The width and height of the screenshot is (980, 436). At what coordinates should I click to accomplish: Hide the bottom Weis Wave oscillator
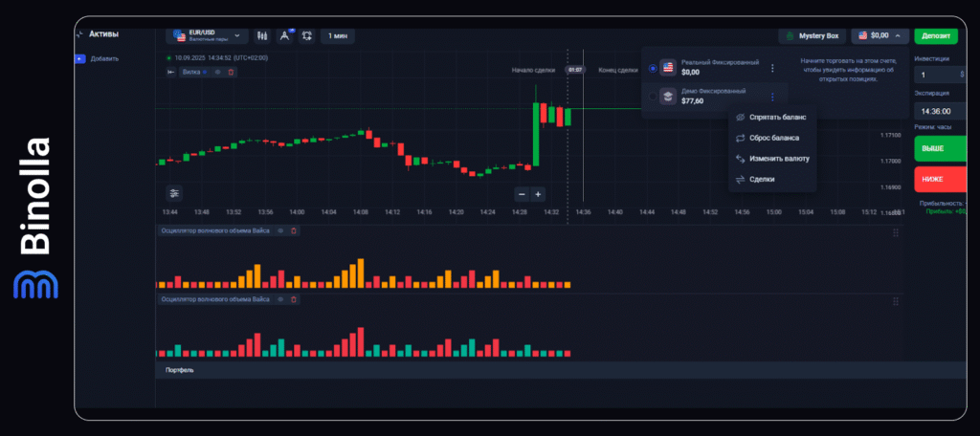280,299
